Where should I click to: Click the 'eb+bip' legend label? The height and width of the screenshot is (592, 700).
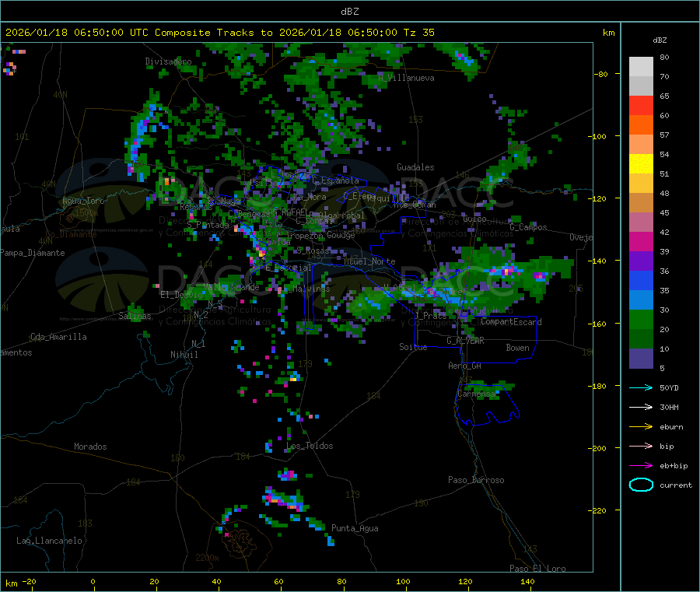click(x=674, y=466)
